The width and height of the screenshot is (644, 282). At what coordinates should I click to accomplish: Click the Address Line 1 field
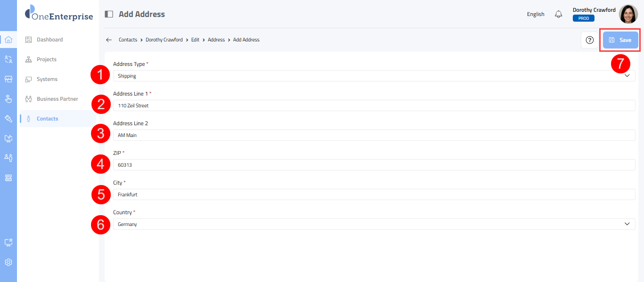pos(373,105)
